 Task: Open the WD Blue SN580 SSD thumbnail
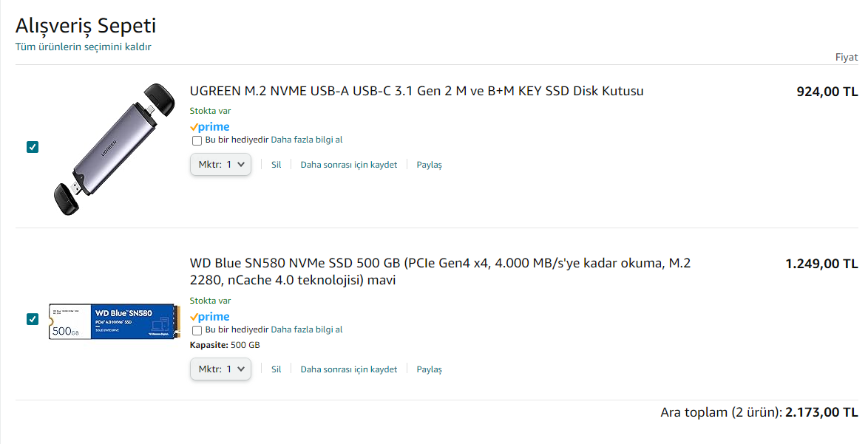coord(115,321)
